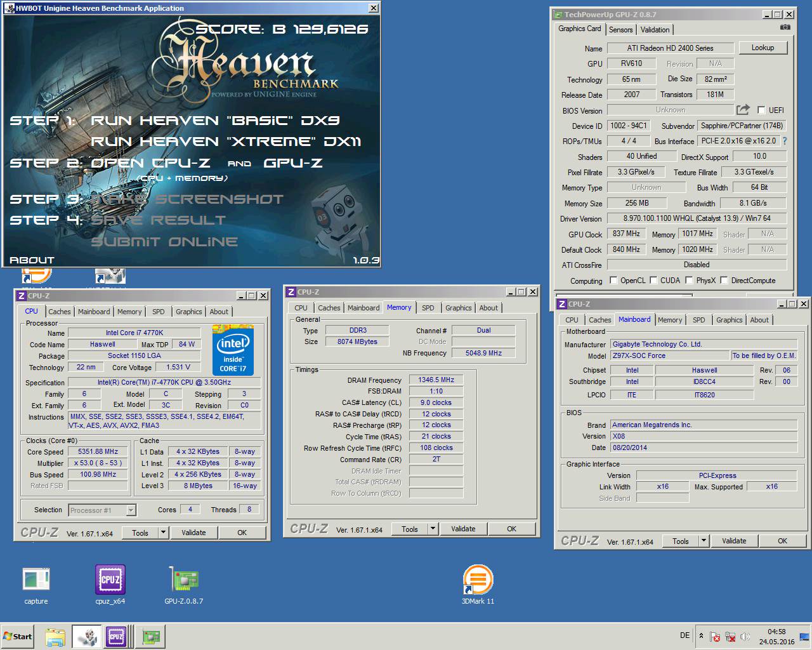The height and width of the screenshot is (650, 812).
Task: Click the Lookup button in GPU-Z
Action: pyautogui.click(x=763, y=48)
